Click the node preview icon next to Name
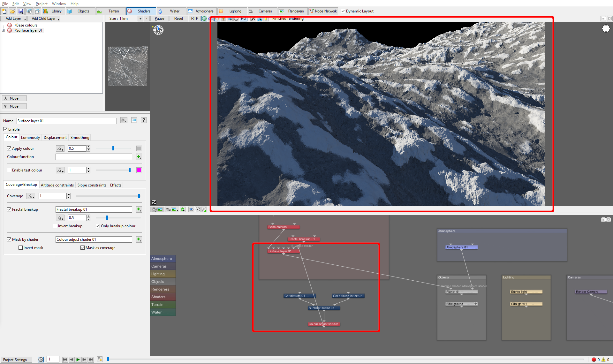This screenshot has width=613, height=364. 134,120
